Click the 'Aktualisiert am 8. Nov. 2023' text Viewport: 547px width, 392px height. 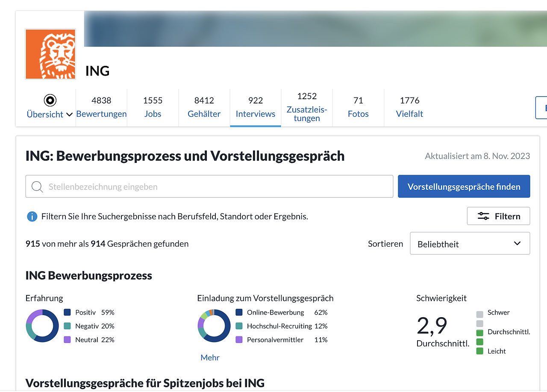coord(477,156)
